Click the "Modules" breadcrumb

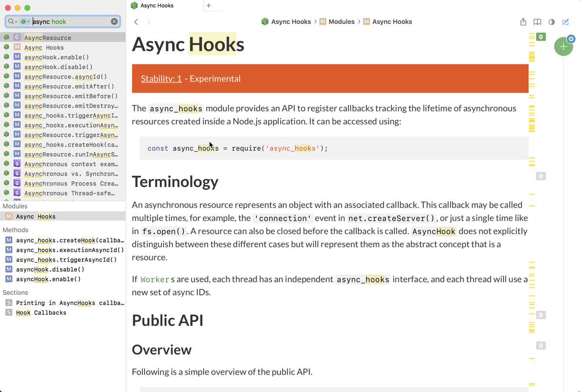click(x=337, y=22)
